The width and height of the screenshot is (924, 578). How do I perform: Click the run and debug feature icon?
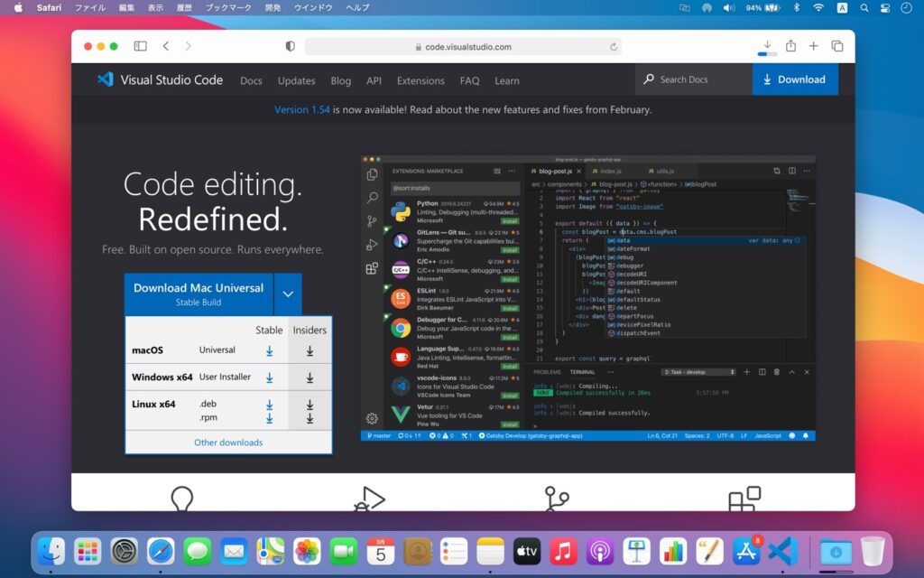pos(369,499)
